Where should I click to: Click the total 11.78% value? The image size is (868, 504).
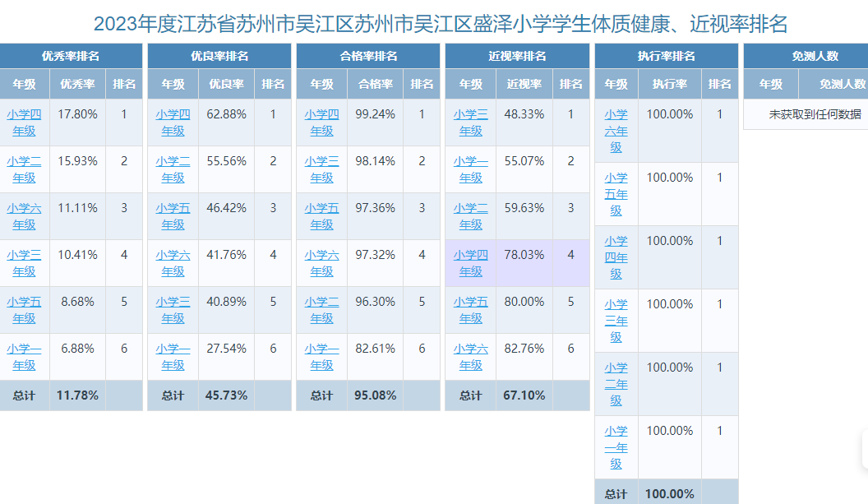coord(77,395)
